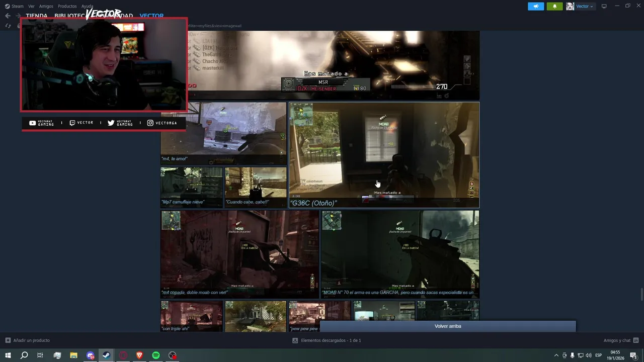Open screenshot captioned "m4, te amo!"
This screenshot has height=362, width=644.
[x=223, y=133]
